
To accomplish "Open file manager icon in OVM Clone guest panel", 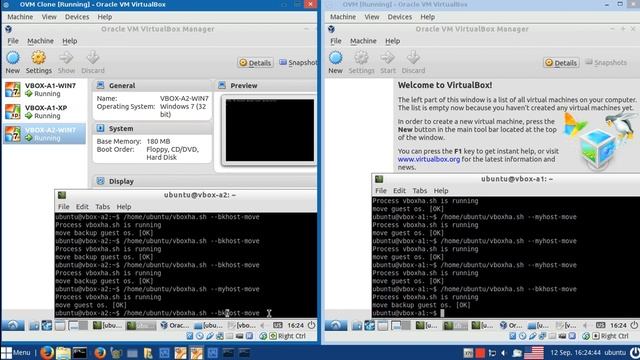I will [x=34, y=325].
